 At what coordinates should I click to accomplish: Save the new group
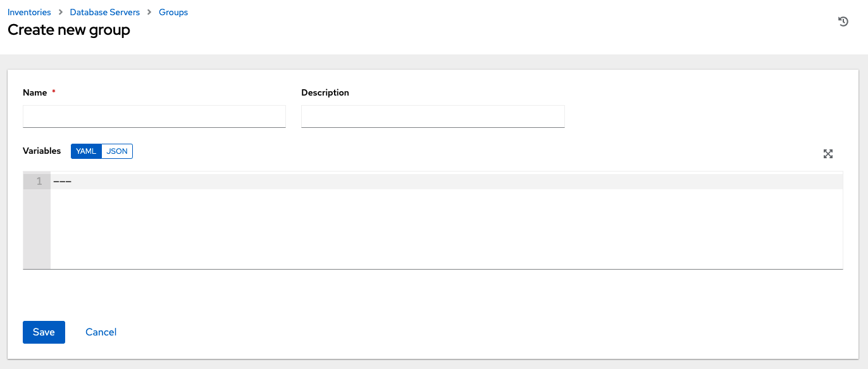click(x=44, y=332)
